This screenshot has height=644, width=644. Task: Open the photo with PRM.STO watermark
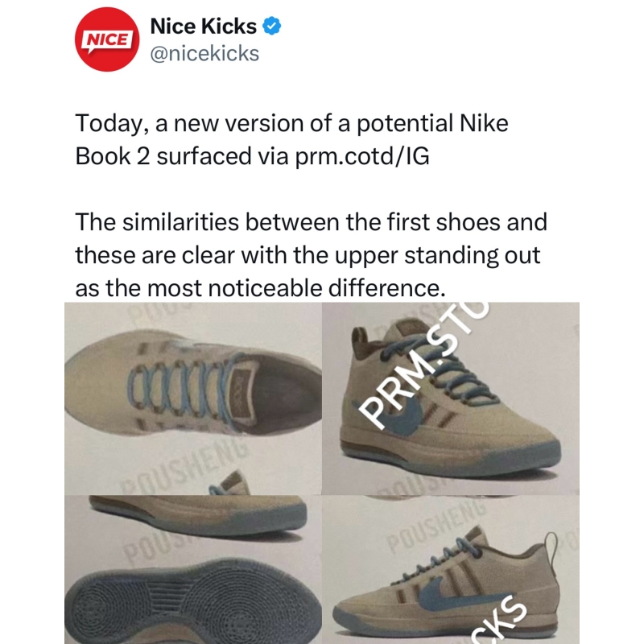[451, 398]
